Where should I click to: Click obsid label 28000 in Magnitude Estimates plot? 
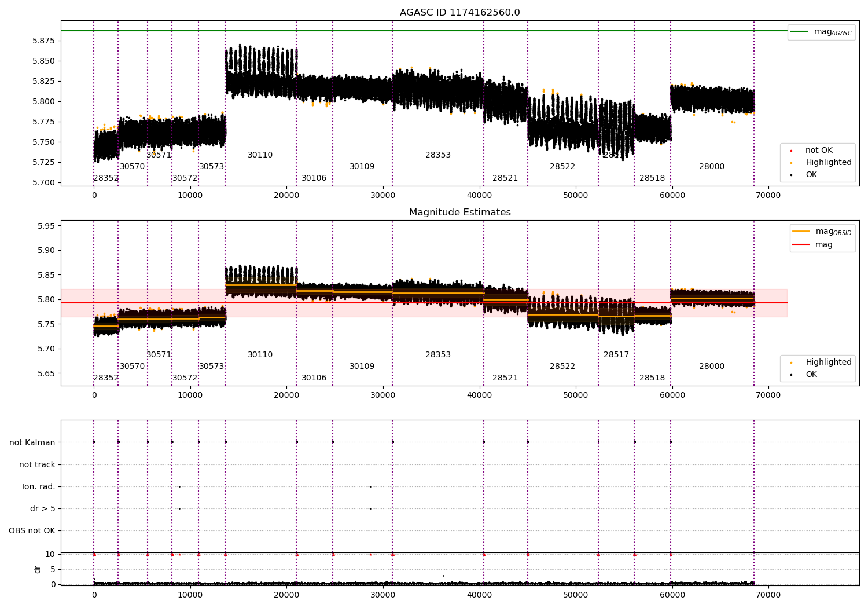tap(712, 367)
